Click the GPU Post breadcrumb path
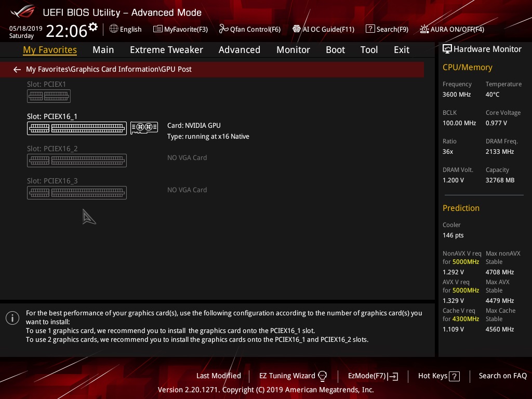532x399 pixels. [x=109, y=69]
